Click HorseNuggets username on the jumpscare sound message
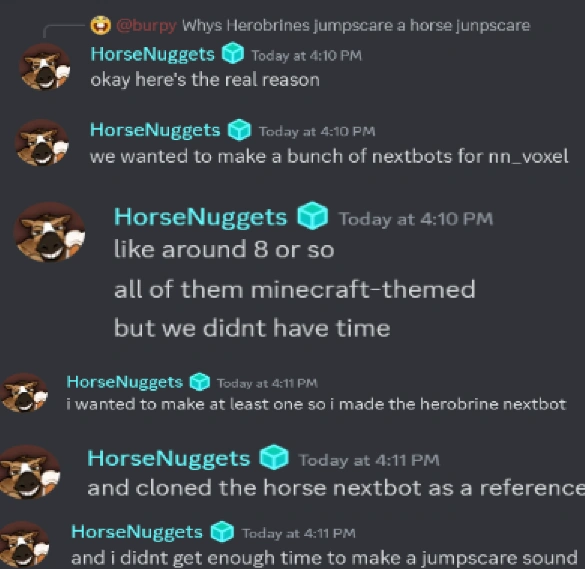The width and height of the screenshot is (585, 569). coord(137,532)
